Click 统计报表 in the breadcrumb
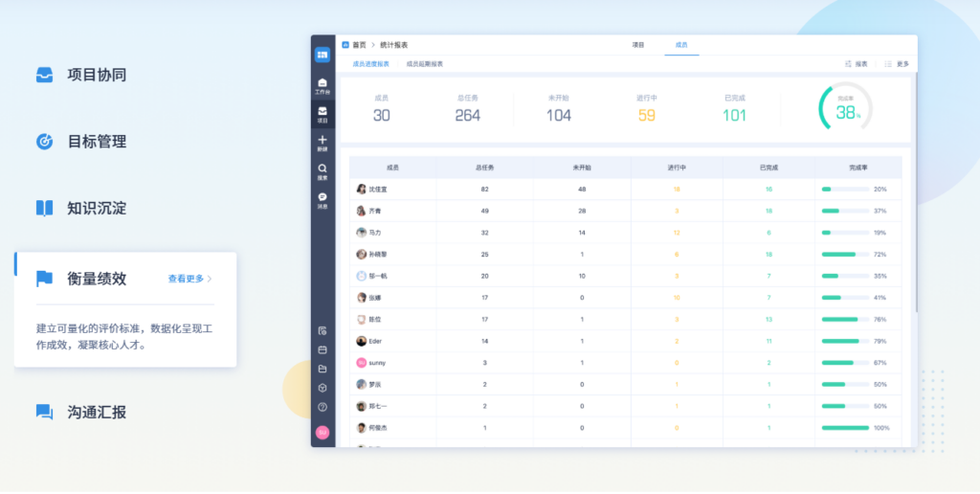 393,45
